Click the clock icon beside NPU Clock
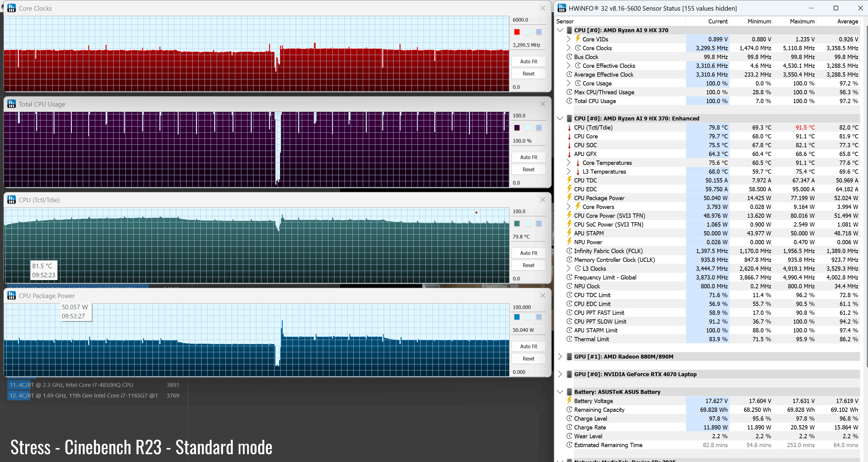The width and height of the screenshot is (868, 462). 569,286
